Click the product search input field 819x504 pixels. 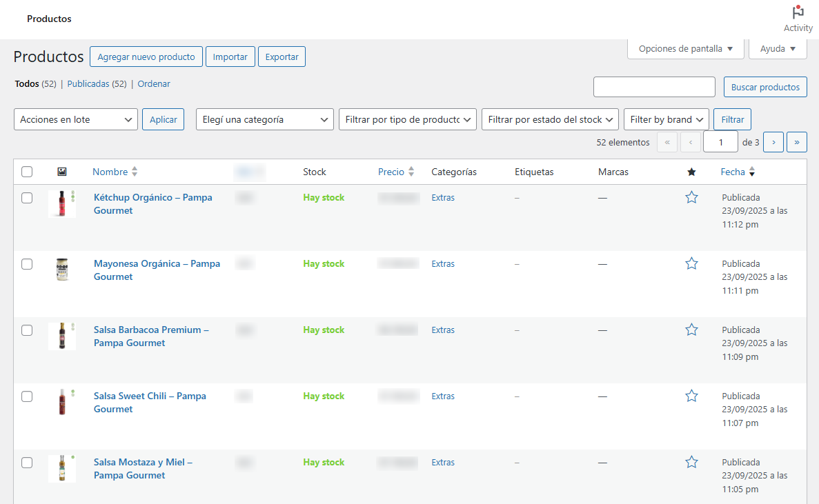[654, 87]
